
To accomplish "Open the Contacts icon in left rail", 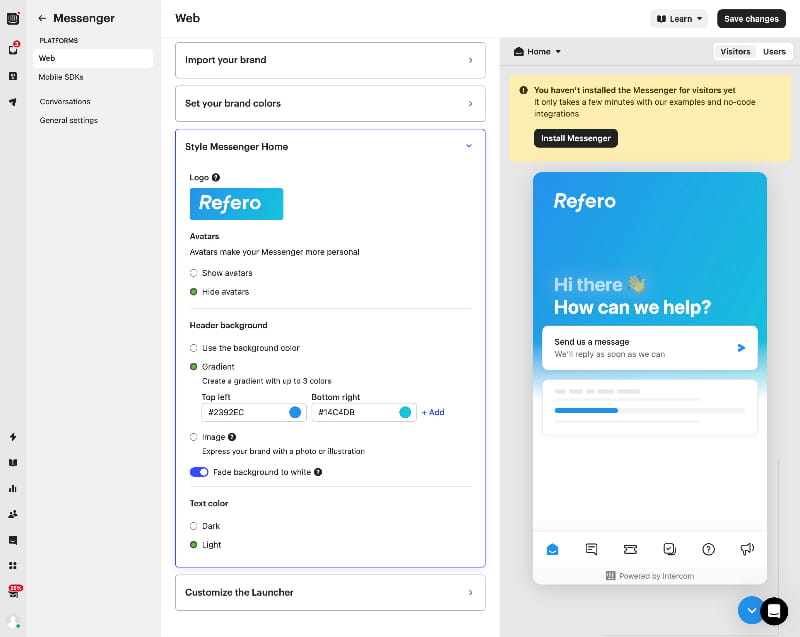I will click(x=13, y=76).
